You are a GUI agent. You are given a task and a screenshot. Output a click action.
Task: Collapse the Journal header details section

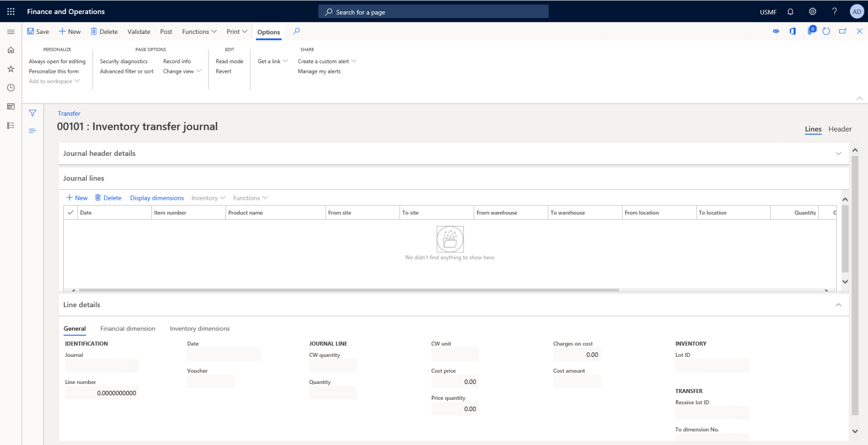coord(839,153)
